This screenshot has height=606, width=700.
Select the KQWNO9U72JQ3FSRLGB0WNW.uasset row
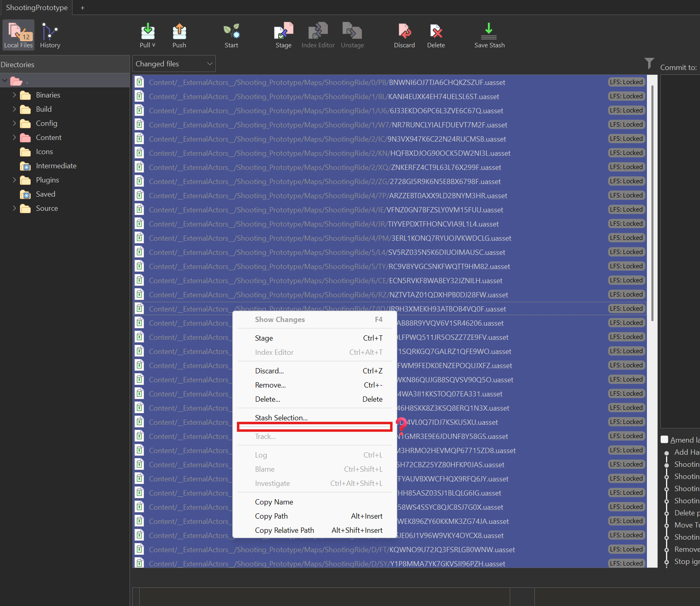(x=389, y=549)
